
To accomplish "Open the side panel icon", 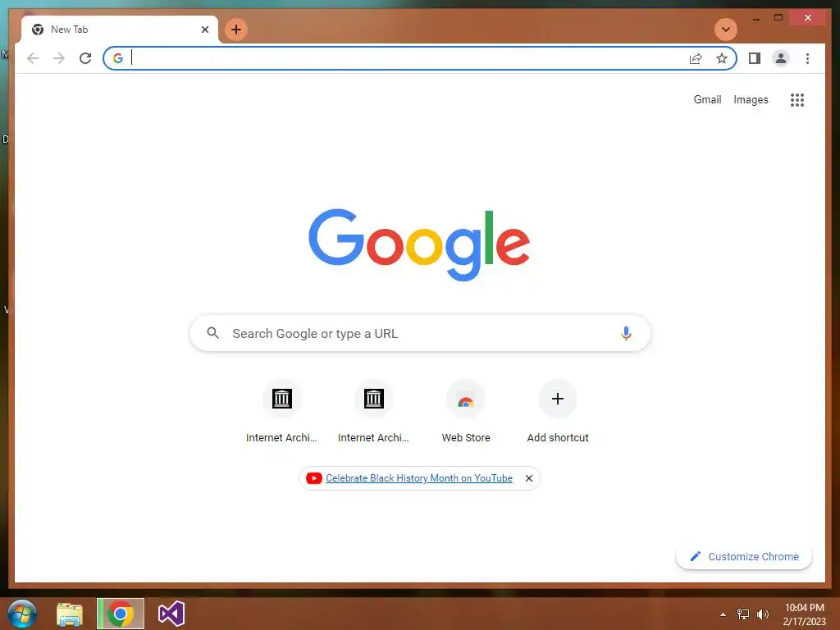I will [x=755, y=58].
